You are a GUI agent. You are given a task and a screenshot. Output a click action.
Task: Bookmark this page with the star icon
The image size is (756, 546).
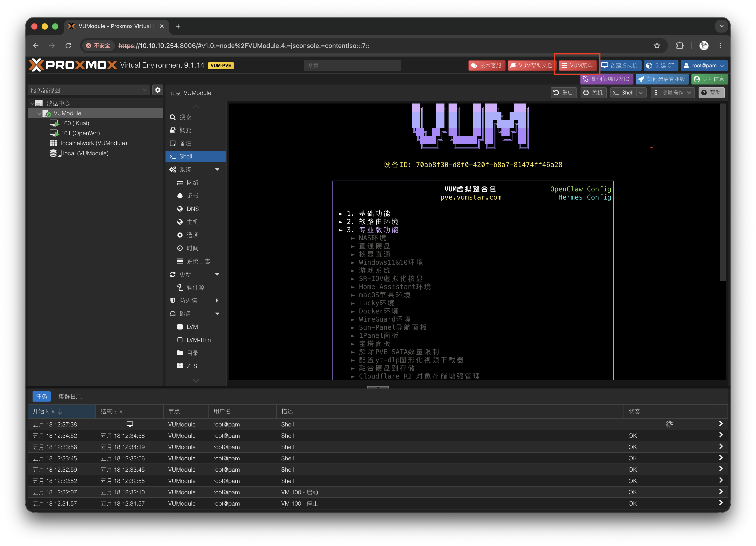pos(657,46)
